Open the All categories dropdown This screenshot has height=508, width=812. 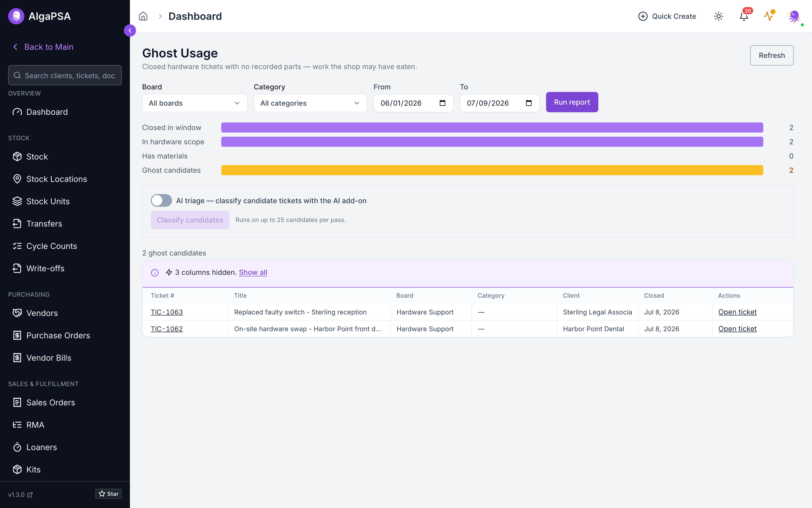[x=310, y=103]
